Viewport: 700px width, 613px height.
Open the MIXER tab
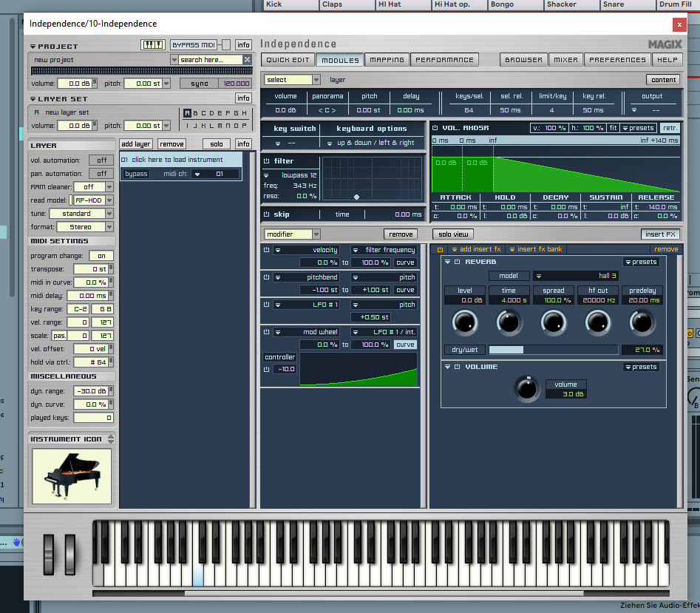tap(565, 60)
